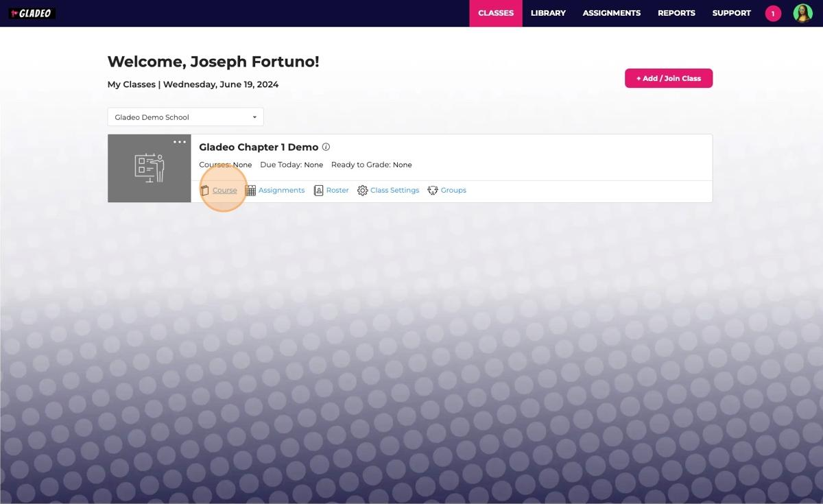Click the Add / Join Class button

click(669, 78)
